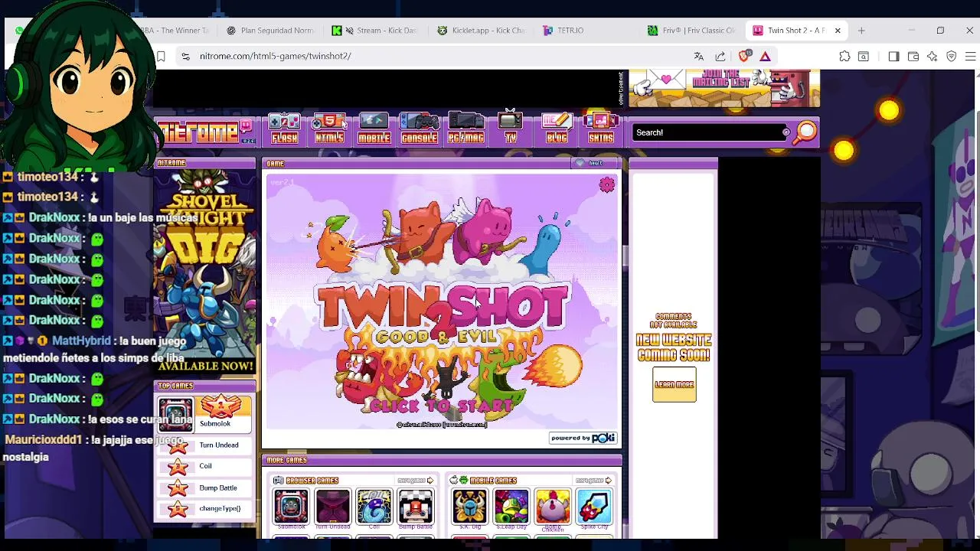Screen dimensions: 980x551
Task: Switch to the Plan Seguridad tab
Action: pos(270,31)
